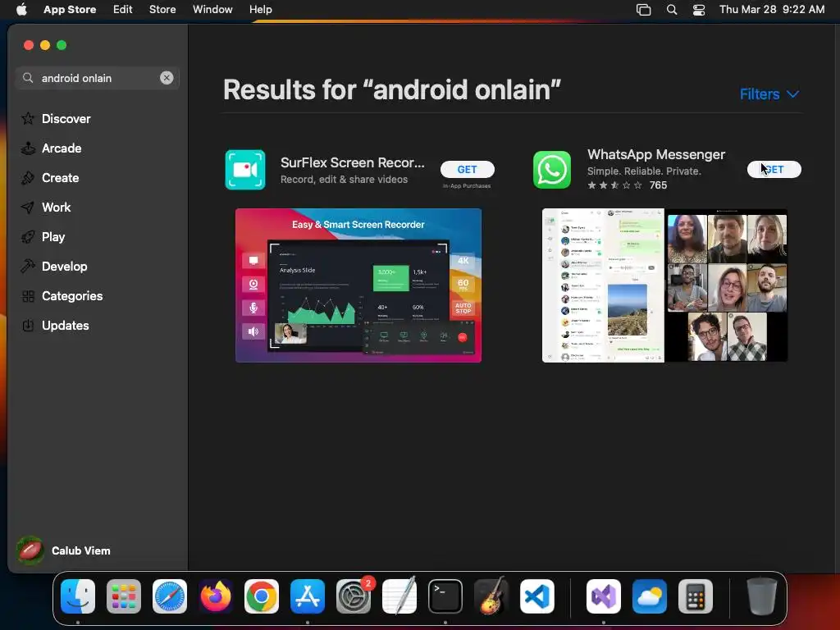Screen dimensions: 840x630
Task: Open Spotlight search in menu bar
Action: pos(672,10)
